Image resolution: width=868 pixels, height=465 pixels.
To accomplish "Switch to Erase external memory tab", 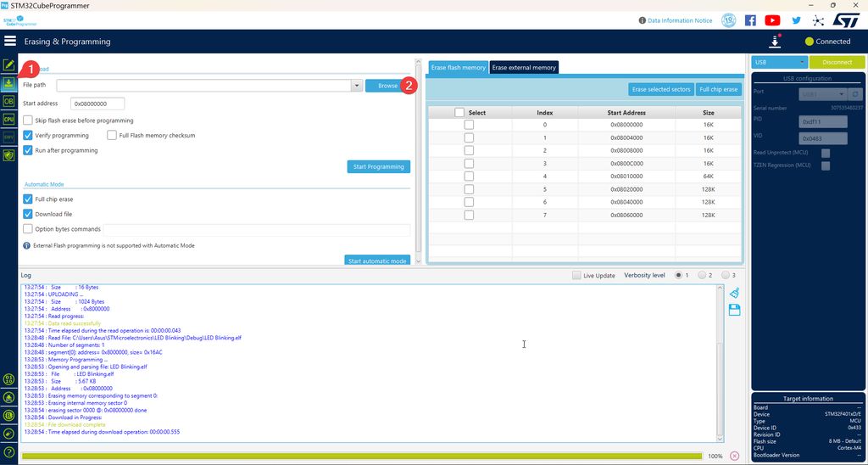I will tap(524, 67).
